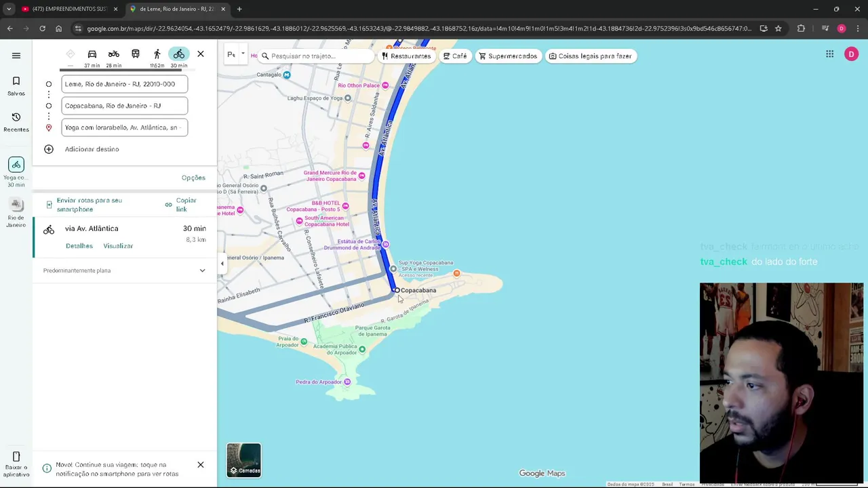Click the Cantagalo metro station marker
Image resolution: width=868 pixels, height=488 pixels.
[x=286, y=75]
